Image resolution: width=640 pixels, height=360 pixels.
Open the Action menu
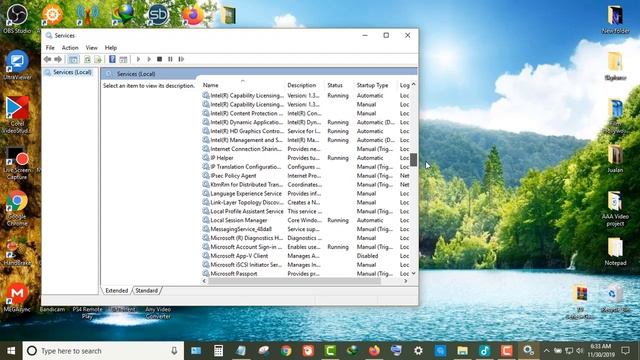(x=70, y=48)
